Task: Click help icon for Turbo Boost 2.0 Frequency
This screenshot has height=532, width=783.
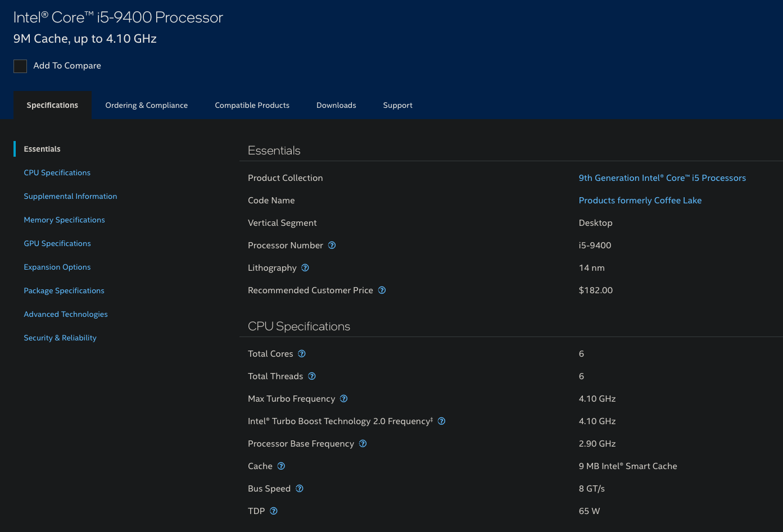Action: pyautogui.click(x=442, y=421)
